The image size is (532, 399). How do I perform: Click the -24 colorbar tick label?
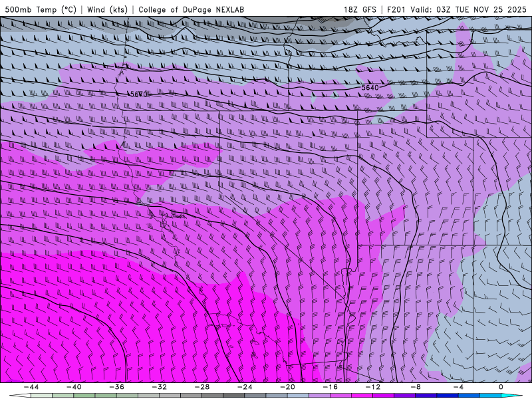(245, 387)
